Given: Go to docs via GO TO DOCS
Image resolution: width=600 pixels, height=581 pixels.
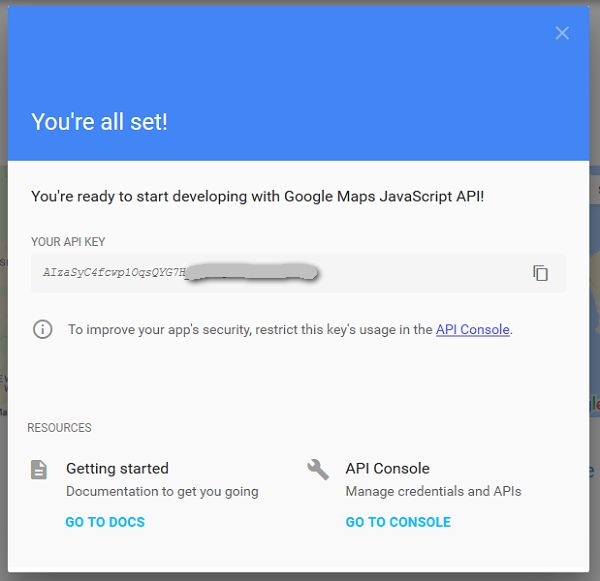Looking at the screenshot, I should (105, 522).
